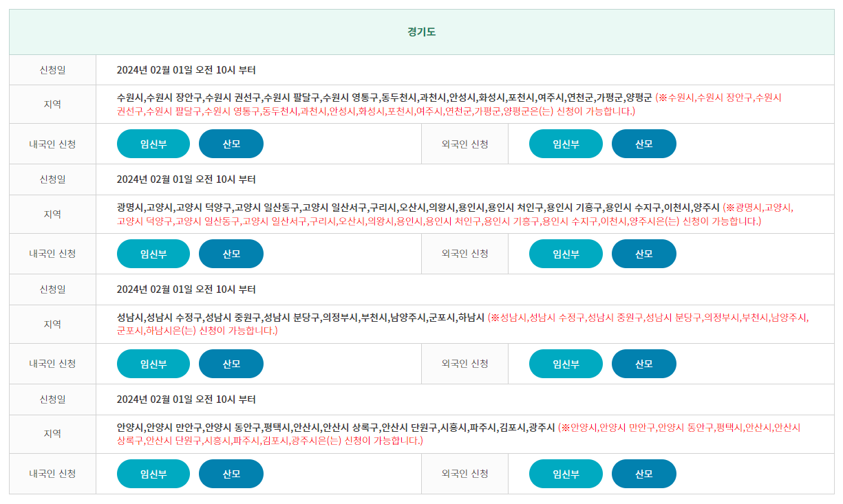This screenshot has height=504, width=843.
Task: Select 산모 for Anyang foreign applicants
Action: (x=643, y=473)
